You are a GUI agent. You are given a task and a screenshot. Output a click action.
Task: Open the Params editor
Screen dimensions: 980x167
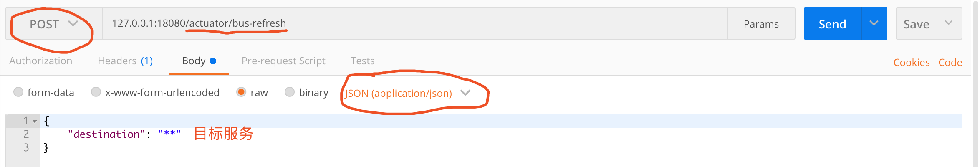click(761, 24)
